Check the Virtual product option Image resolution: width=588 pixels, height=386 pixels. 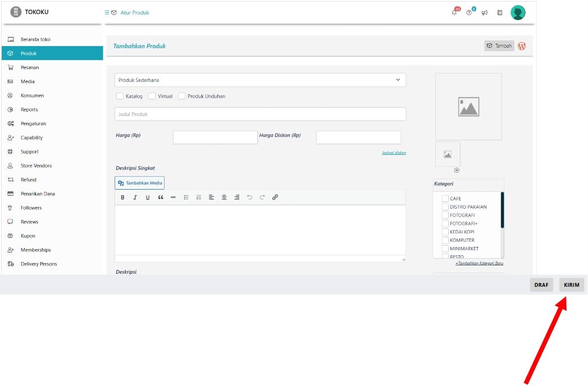152,96
